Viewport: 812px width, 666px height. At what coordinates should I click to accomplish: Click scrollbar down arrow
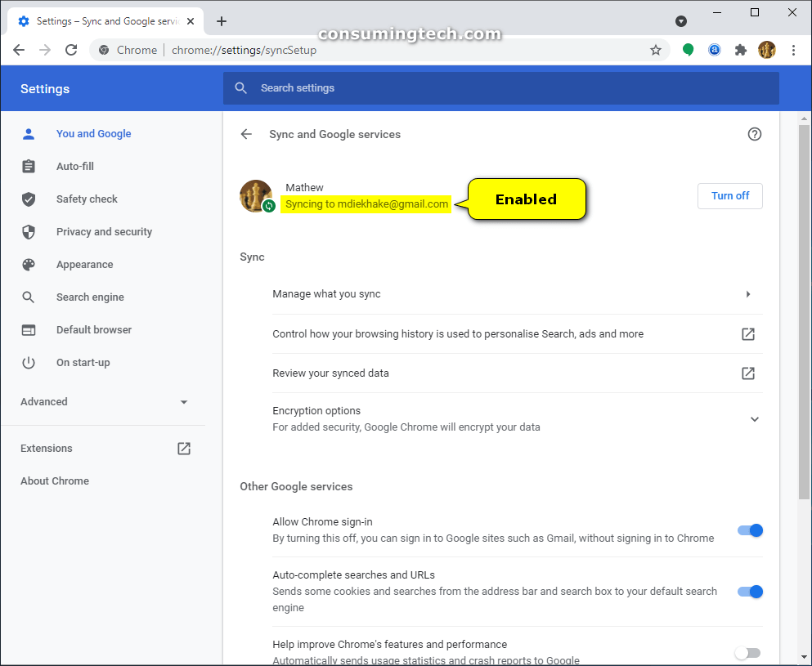[804, 658]
